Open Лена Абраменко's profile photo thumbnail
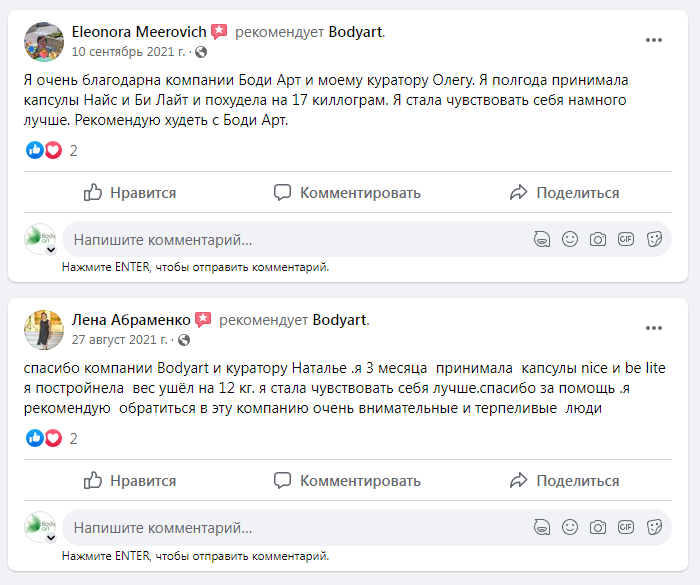The image size is (700, 585). (43, 328)
